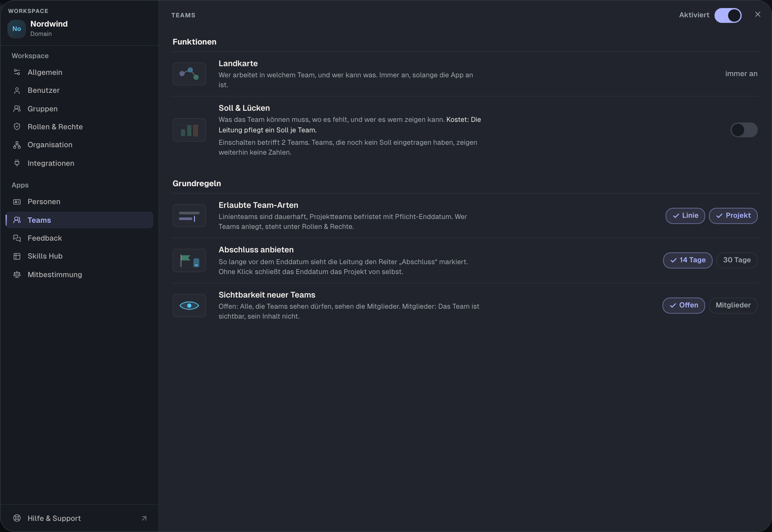Click the Nordwind workspace name
772x532 pixels.
[x=49, y=24]
